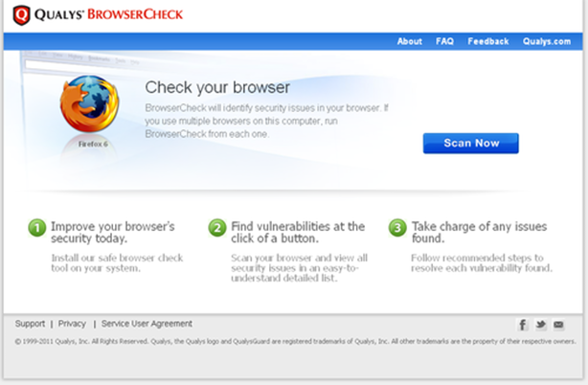Click 'Improve your browser's security today.' heading
The height and width of the screenshot is (385, 588).
click(112, 233)
